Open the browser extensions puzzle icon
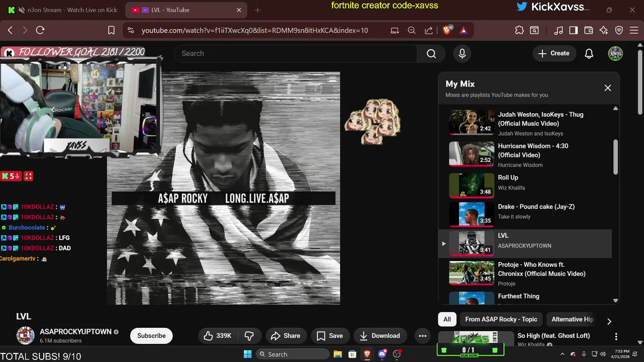This screenshot has width=644, height=362. (x=519, y=30)
